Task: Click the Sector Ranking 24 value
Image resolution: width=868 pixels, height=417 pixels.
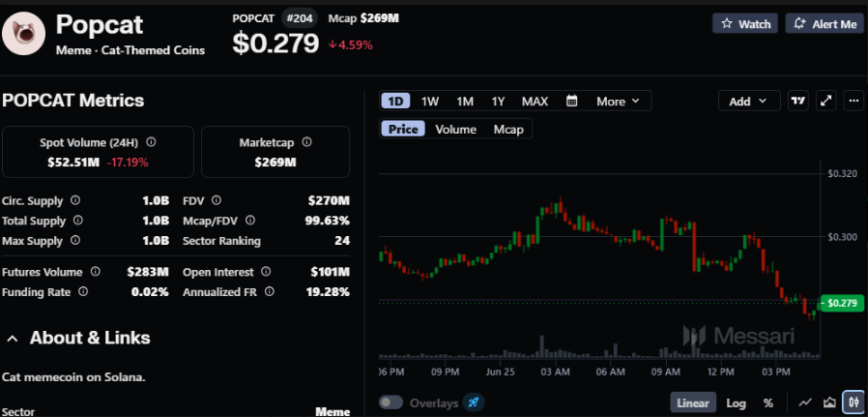Action: (342, 241)
